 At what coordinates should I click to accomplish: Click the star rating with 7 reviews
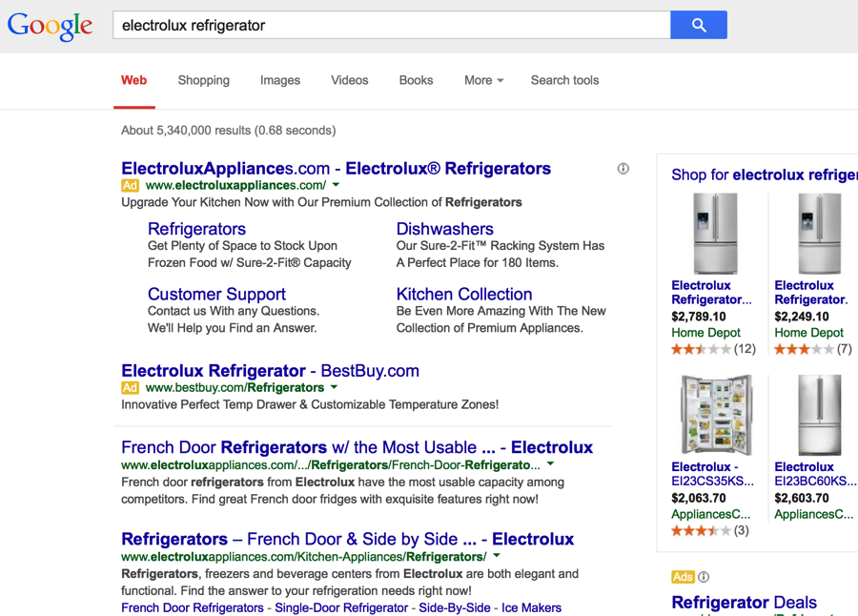pyautogui.click(x=804, y=349)
